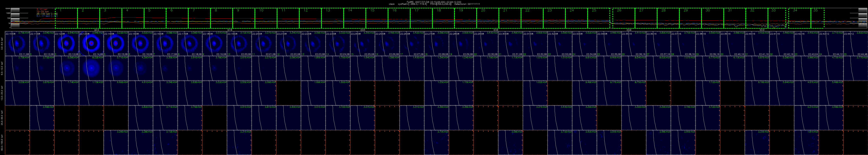
Task: Open 25-50 keV image labeled 2.49E+03
Action: pyautogui.click(x=42, y=118)
